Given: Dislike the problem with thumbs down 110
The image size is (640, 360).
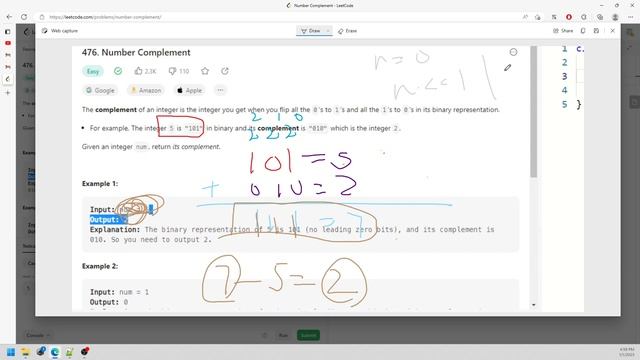Looking at the screenshot, I should (x=178, y=71).
